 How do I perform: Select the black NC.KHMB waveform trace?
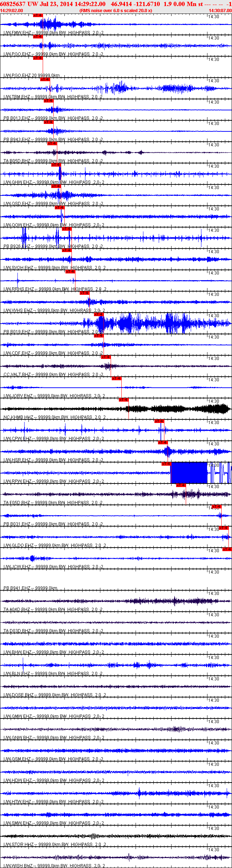tap(178, 409)
